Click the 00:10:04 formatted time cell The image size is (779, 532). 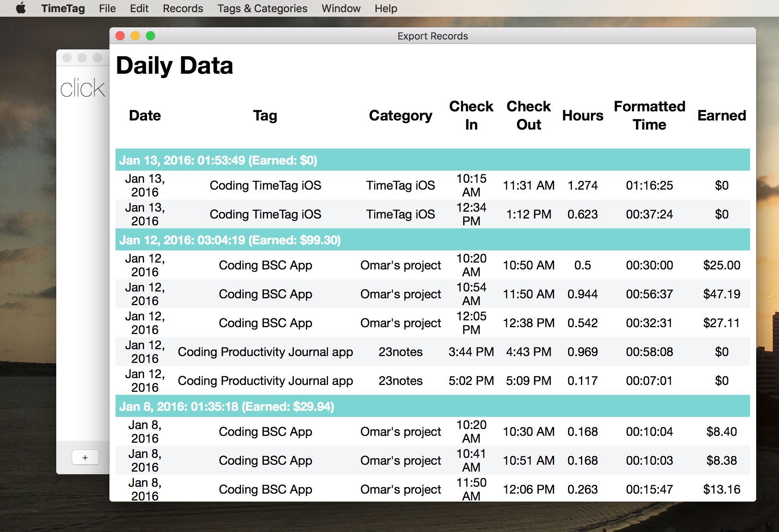point(649,432)
